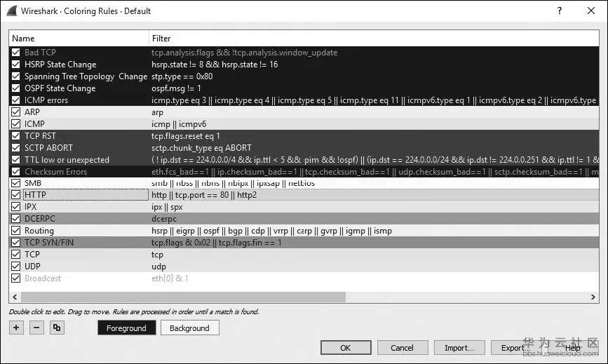The height and width of the screenshot is (364, 608).
Task: Select the ICMP rule name
Action: [34, 124]
